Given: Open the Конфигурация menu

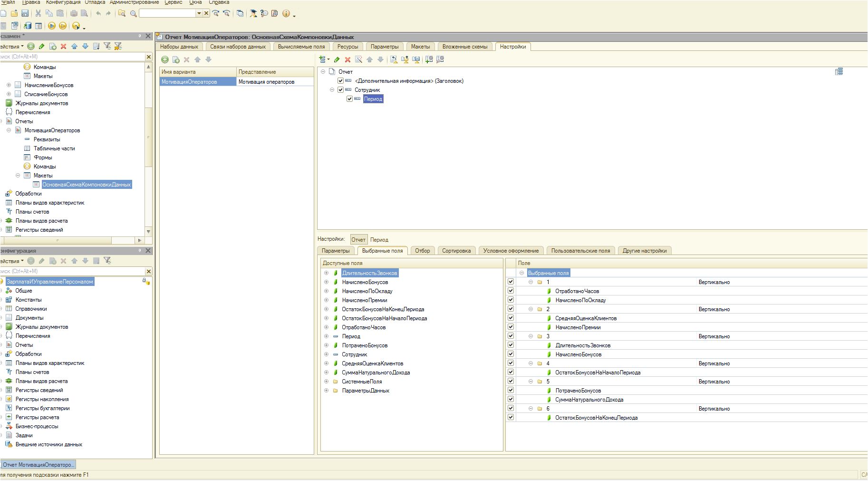Looking at the screenshot, I should point(63,2).
